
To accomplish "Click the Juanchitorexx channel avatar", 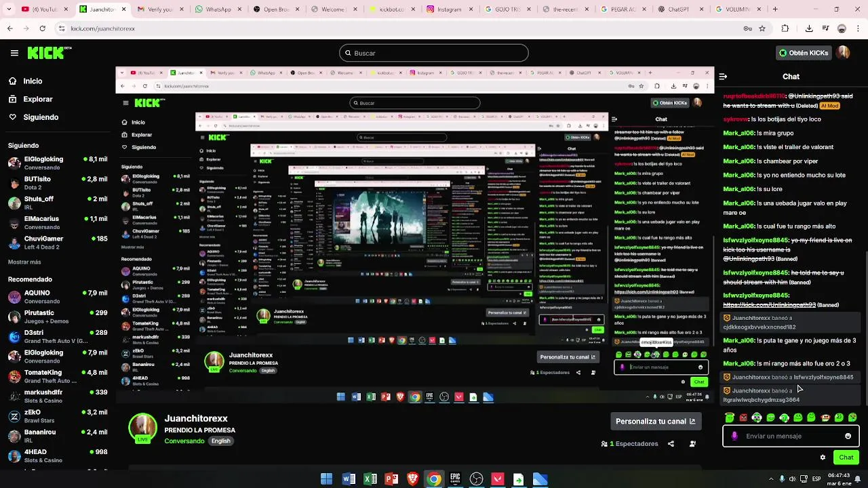I will [142, 427].
